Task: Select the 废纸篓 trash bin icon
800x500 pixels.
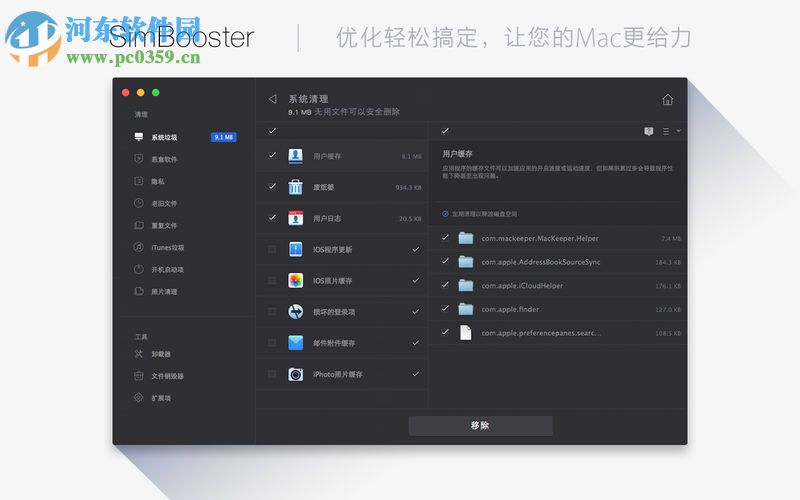Action: pos(295,187)
